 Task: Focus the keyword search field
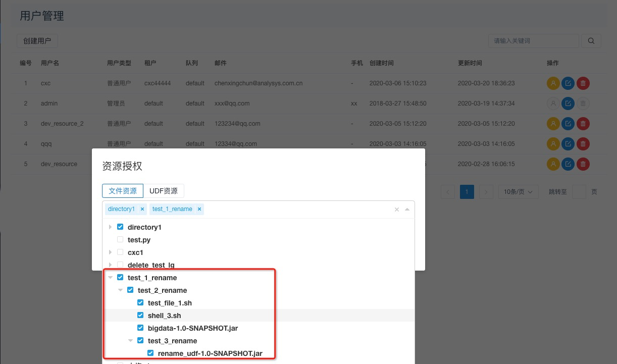(533, 41)
